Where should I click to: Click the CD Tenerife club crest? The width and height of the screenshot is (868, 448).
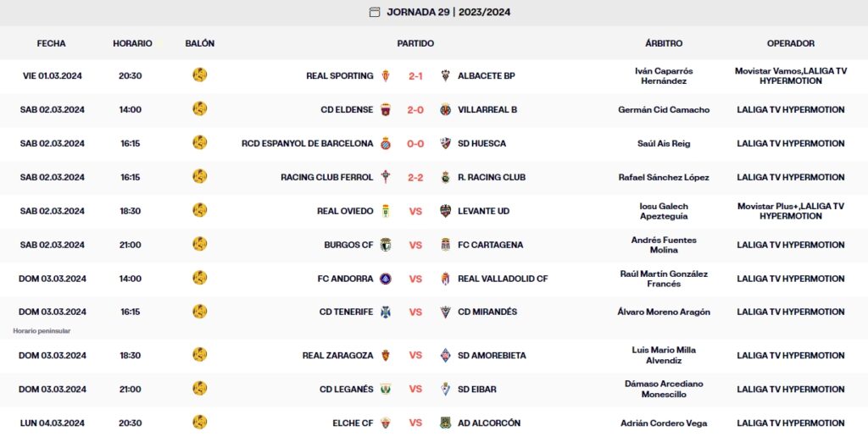(x=386, y=312)
